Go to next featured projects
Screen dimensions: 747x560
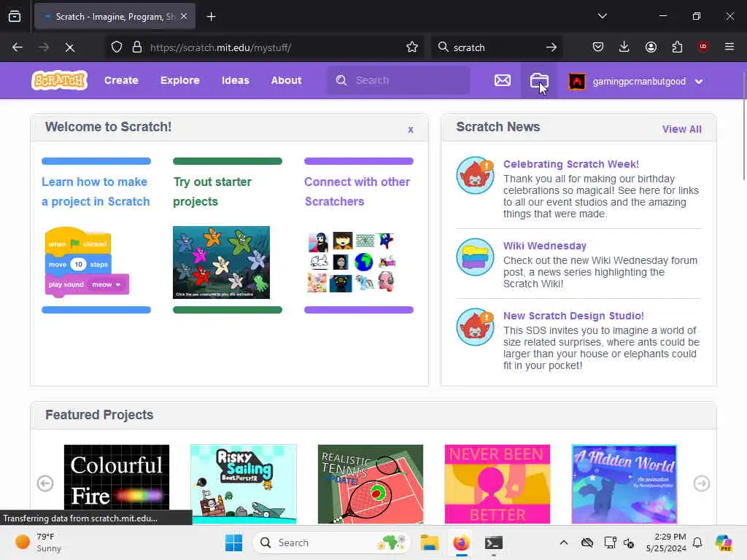pyautogui.click(x=701, y=483)
